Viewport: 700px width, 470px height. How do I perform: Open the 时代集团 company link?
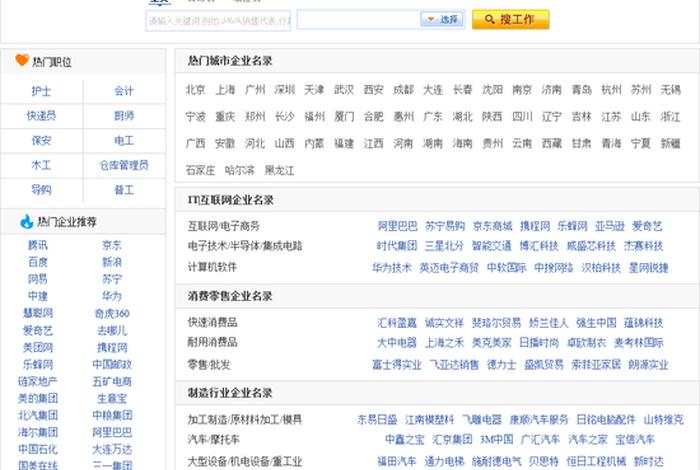396,246
